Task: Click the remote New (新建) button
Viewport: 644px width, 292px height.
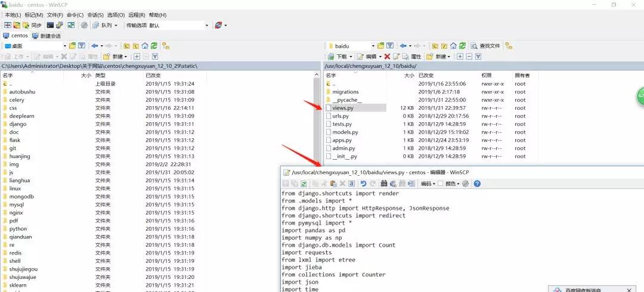Action: tap(436, 56)
